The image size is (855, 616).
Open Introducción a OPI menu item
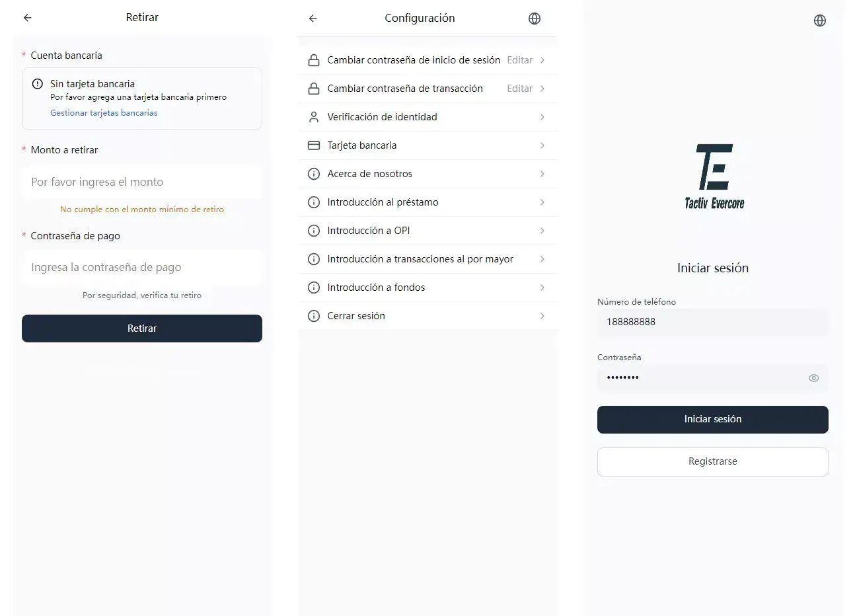point(428,231)
